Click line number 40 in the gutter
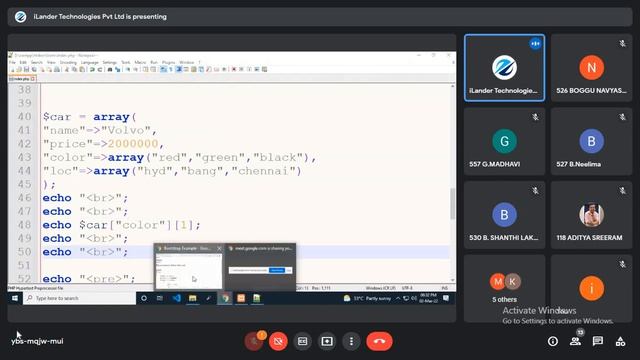Screen dimensions: 640x360 click(x=24, y=117)
